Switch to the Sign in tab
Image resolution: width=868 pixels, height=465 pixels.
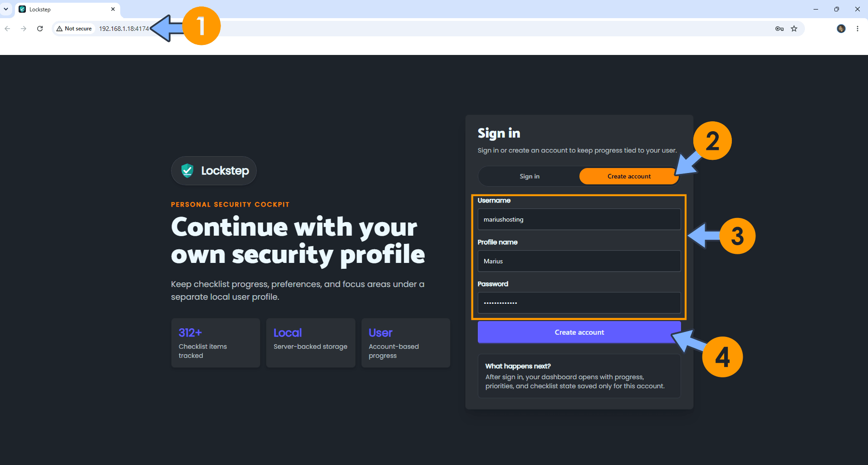click(530, 176)
